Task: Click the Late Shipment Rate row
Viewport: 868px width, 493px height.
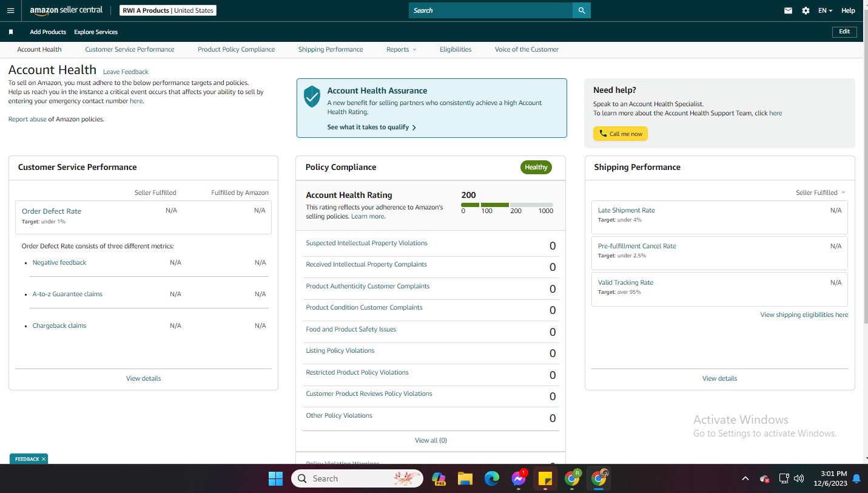Action: (719, 217)
